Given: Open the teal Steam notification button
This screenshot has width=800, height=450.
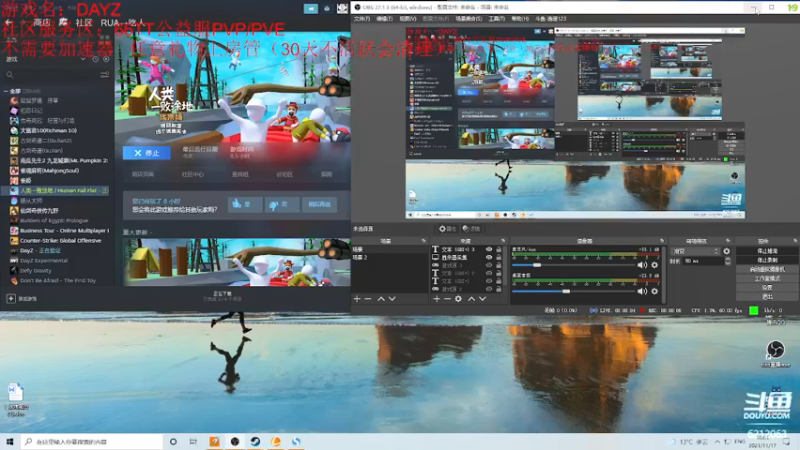Looking at the screenshot, I should tap(311, 8).
